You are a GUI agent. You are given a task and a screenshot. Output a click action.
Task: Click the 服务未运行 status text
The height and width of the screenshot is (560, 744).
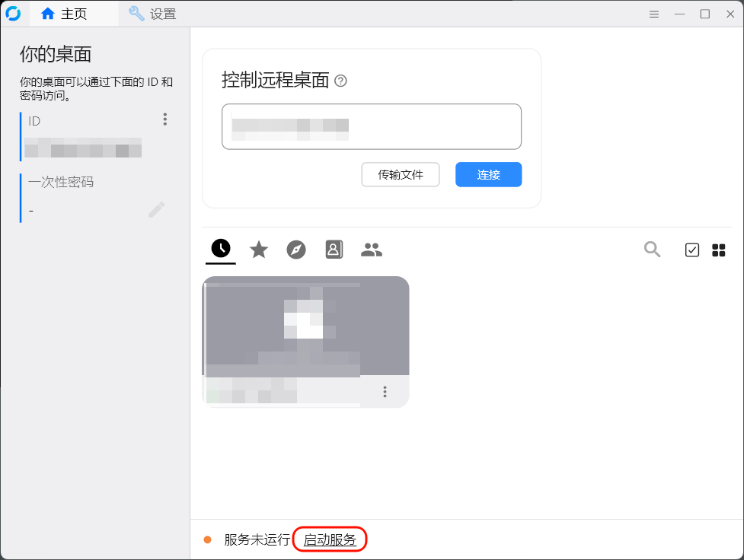coord(257,539)
